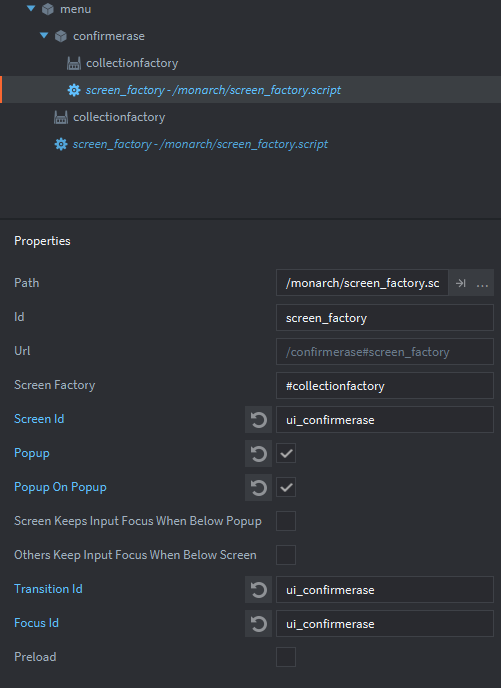Click the cube icon beside menu
This screenshot has height=688, width=501.
pyautogui.click(x=47, y=9)
